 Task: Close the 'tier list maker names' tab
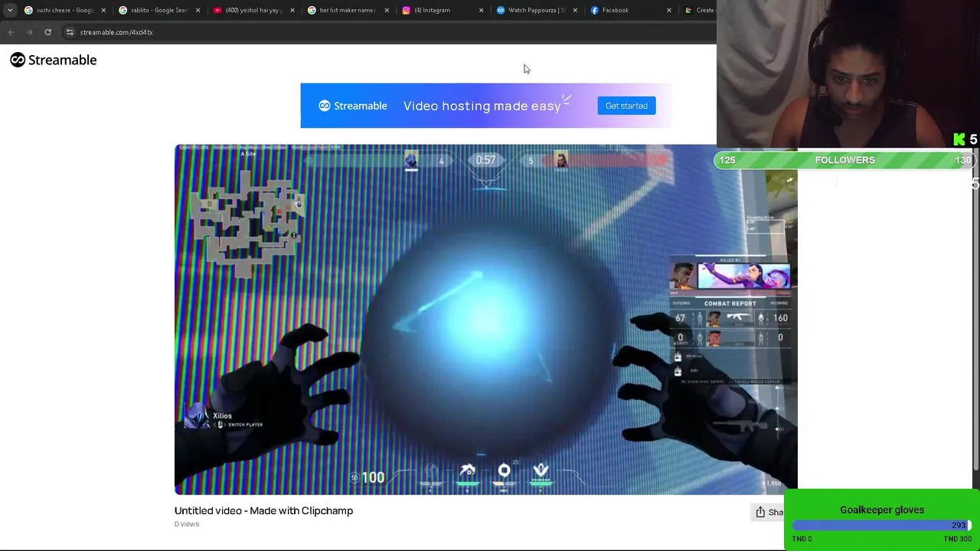point(387,10)
